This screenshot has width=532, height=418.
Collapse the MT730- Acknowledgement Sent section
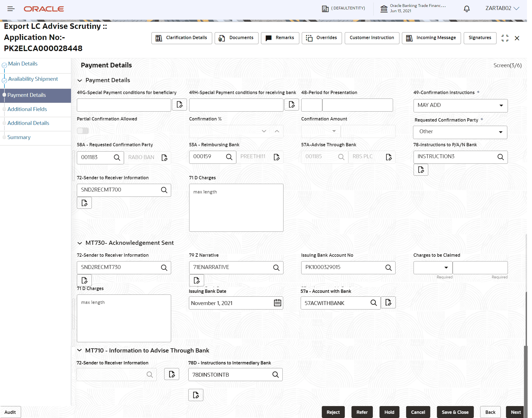point(80,243)
